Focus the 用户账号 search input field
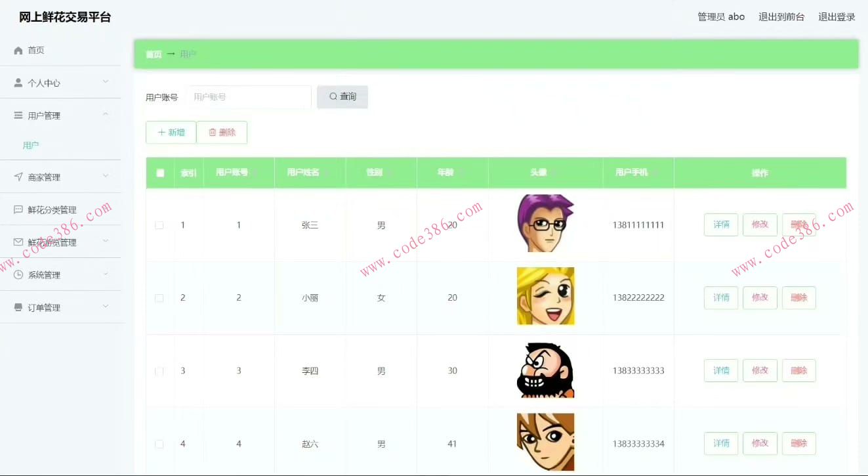 [249, 97]
